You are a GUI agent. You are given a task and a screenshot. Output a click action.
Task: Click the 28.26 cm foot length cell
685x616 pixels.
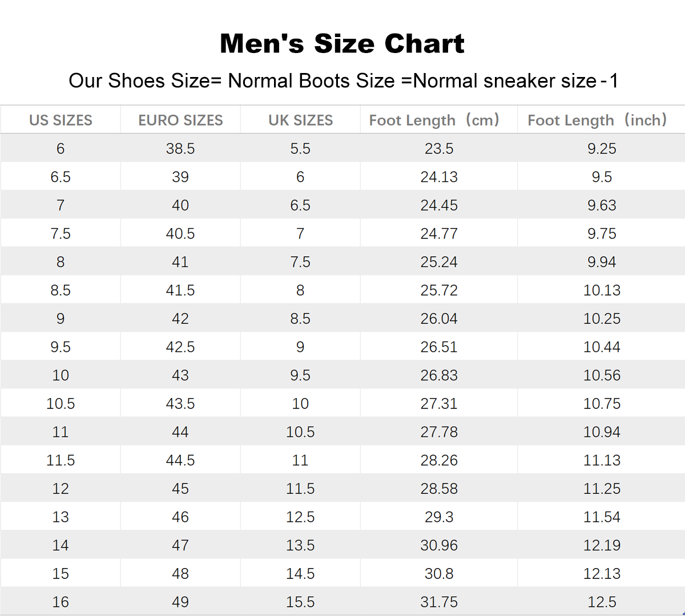pos(438,460)
